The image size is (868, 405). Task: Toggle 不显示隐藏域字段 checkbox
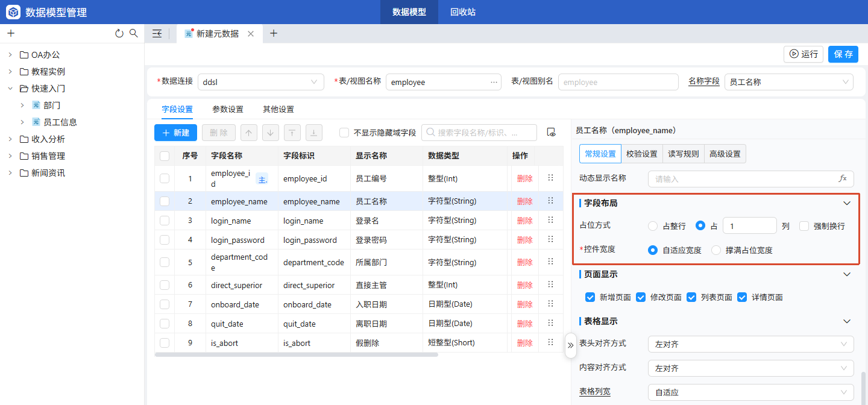pos(344,133)
